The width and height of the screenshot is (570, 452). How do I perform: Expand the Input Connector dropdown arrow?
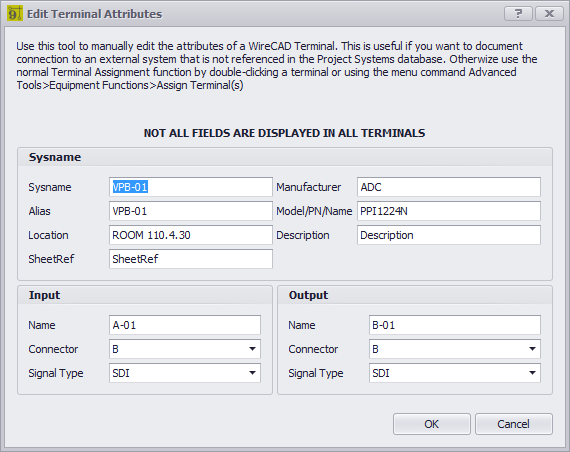[x=252, y=349]
